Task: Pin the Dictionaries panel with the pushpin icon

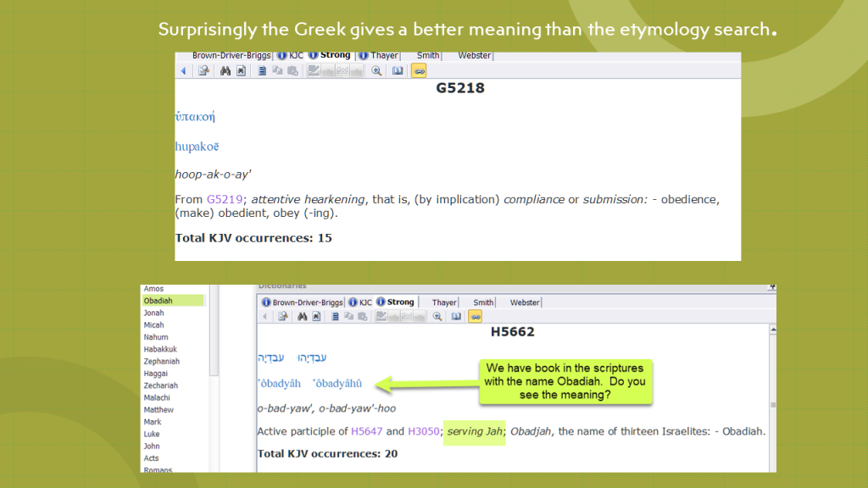Action: [771, 287]
